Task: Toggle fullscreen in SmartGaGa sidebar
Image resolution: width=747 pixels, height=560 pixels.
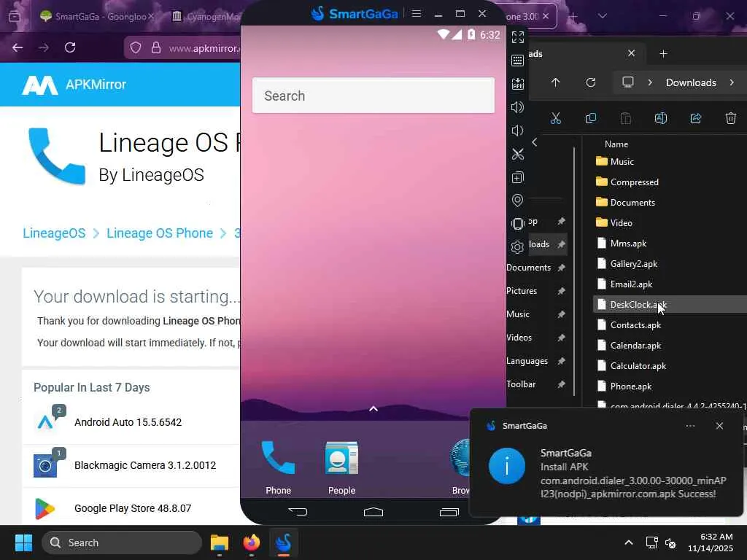Action: coord(517,37)
